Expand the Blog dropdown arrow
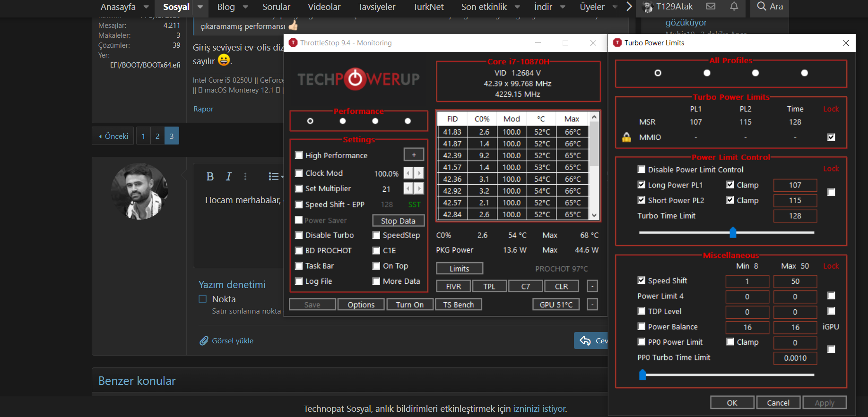 pyautogui.click(x=245, y=7)
